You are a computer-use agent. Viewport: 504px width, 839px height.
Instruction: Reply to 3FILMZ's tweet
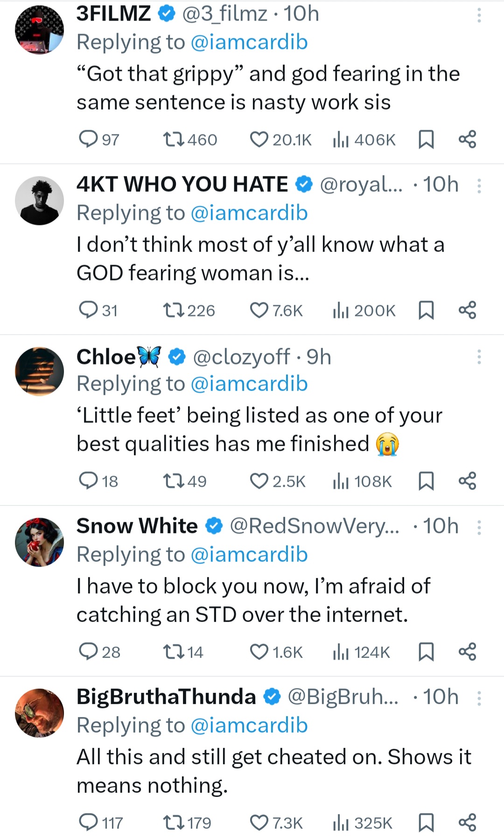point(88,139)
